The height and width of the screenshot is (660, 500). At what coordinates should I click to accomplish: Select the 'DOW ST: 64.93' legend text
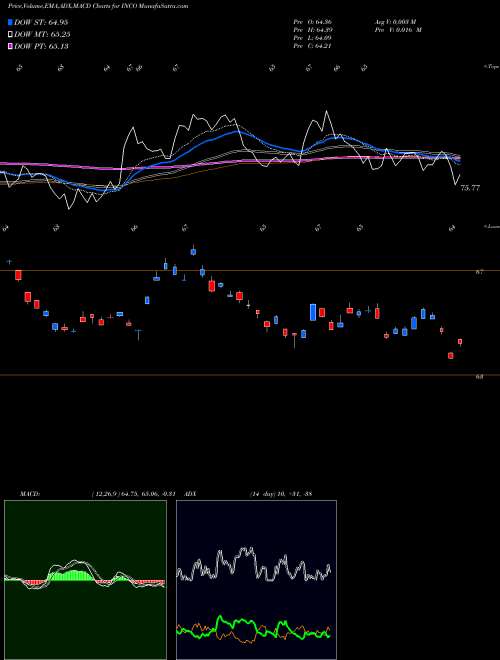(41, 22)
